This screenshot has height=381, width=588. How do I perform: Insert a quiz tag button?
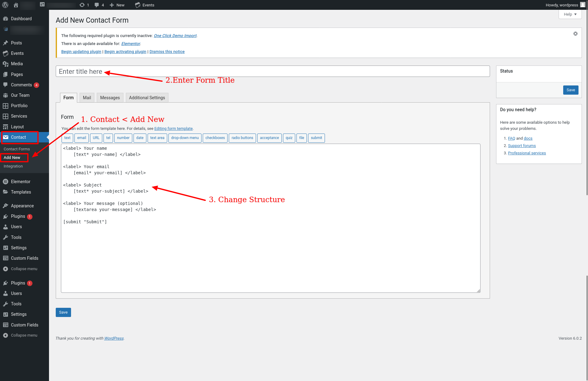(289, 138)
